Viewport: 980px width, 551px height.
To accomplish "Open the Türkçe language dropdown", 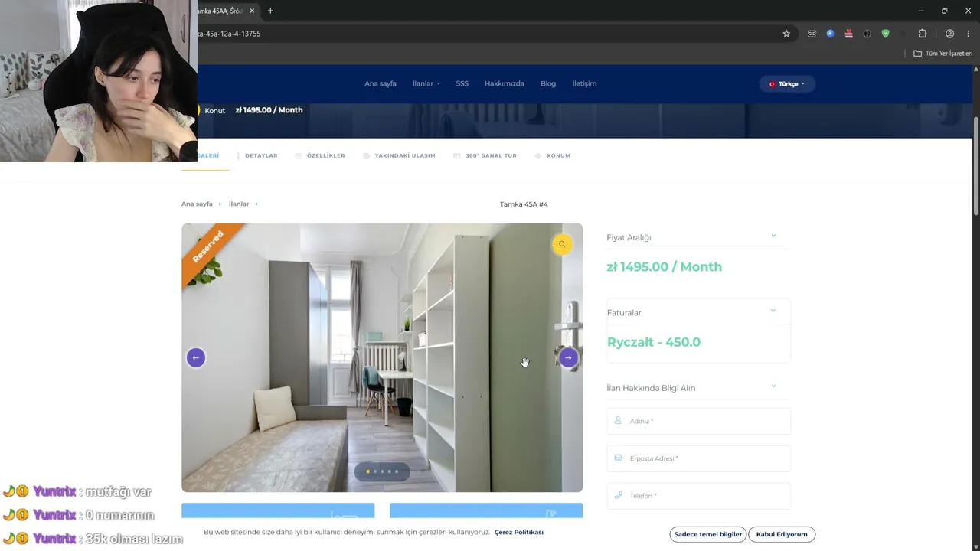I will [x=787, y=83].
